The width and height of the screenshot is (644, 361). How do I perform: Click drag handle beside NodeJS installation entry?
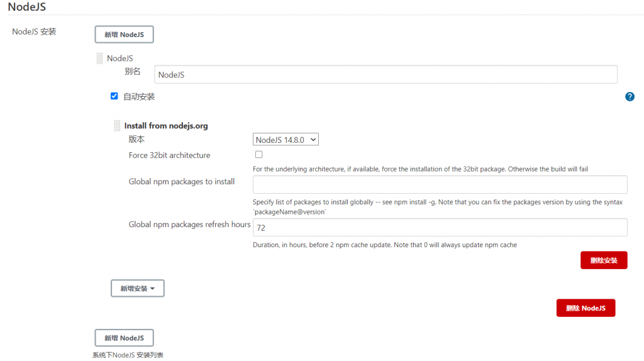tap(99, 58)
